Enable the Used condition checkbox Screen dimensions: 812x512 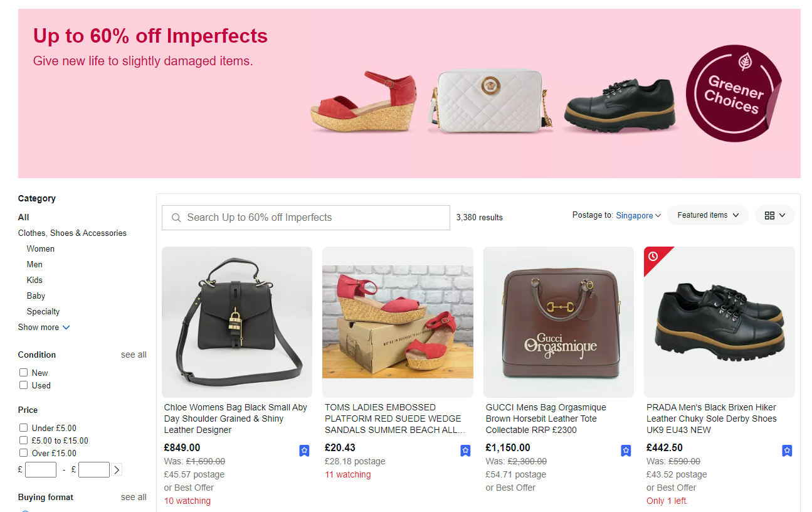(24, 385)
